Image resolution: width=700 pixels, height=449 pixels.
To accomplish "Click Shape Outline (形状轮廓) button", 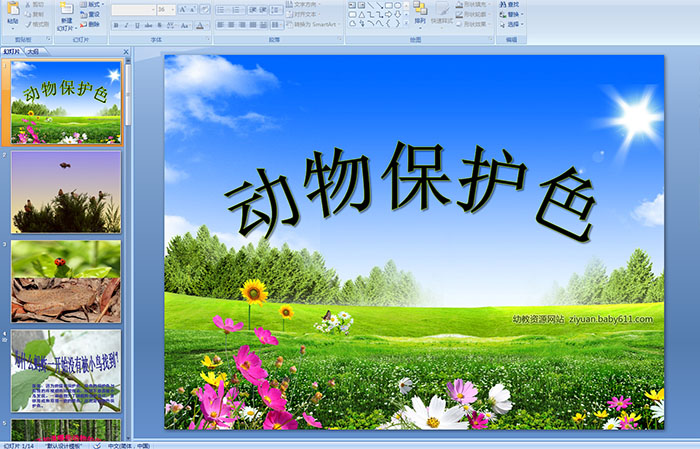I will point(473,14).
